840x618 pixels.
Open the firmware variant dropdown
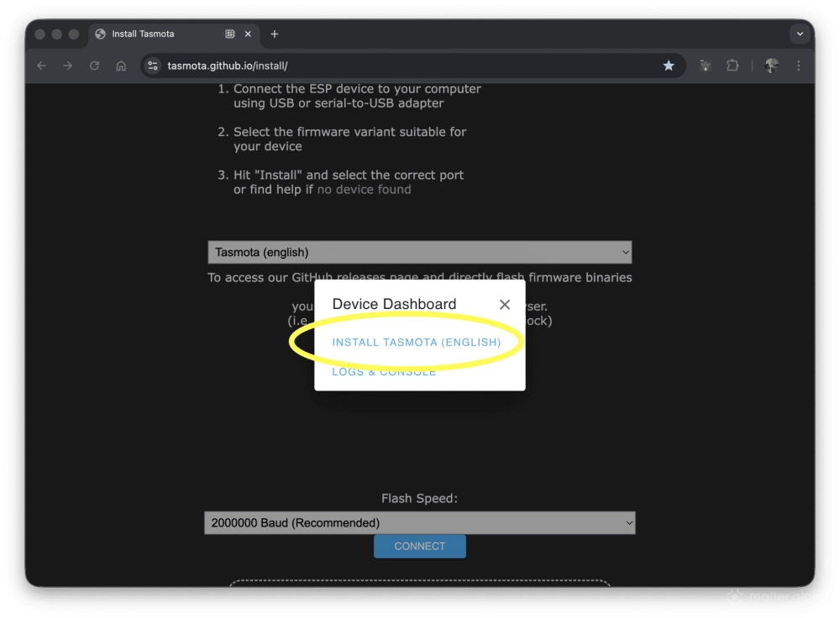419,252
